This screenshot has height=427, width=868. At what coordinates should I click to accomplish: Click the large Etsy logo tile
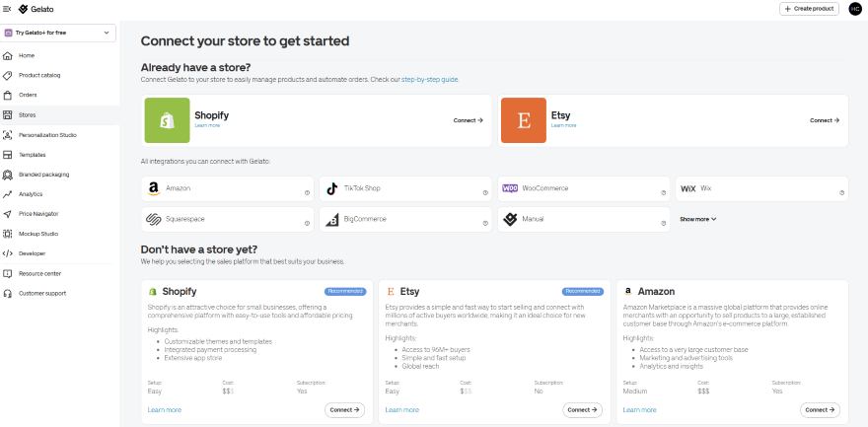(x=524, y=120)
